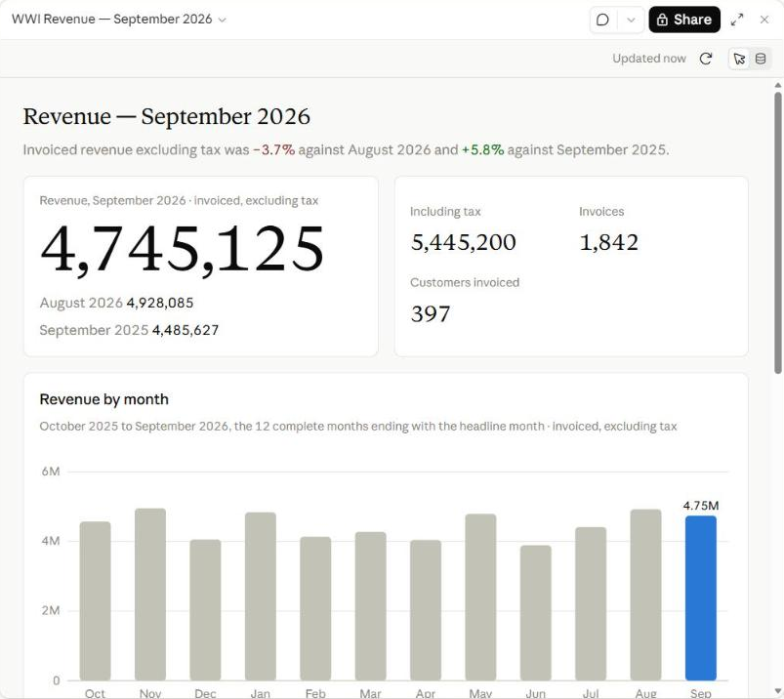This screenshot has width=784, height=699.
Task: Click the Share button
Action: tap(684, 20)
